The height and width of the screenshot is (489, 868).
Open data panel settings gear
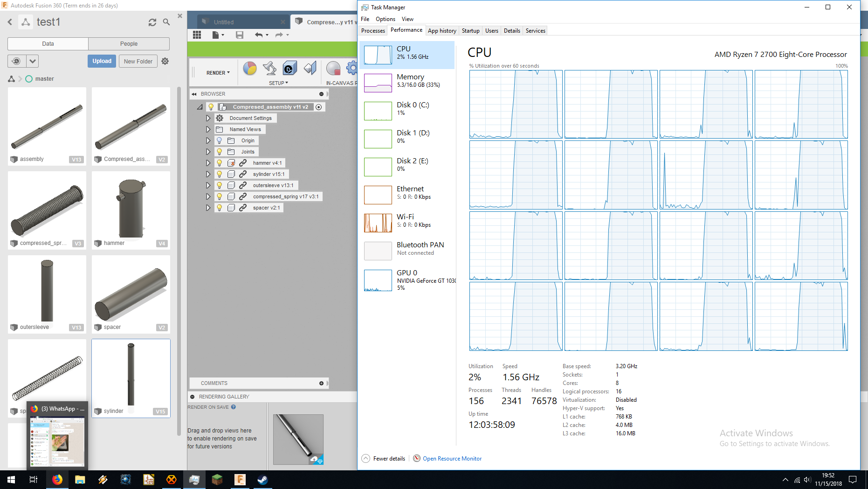tap(165, 61)
